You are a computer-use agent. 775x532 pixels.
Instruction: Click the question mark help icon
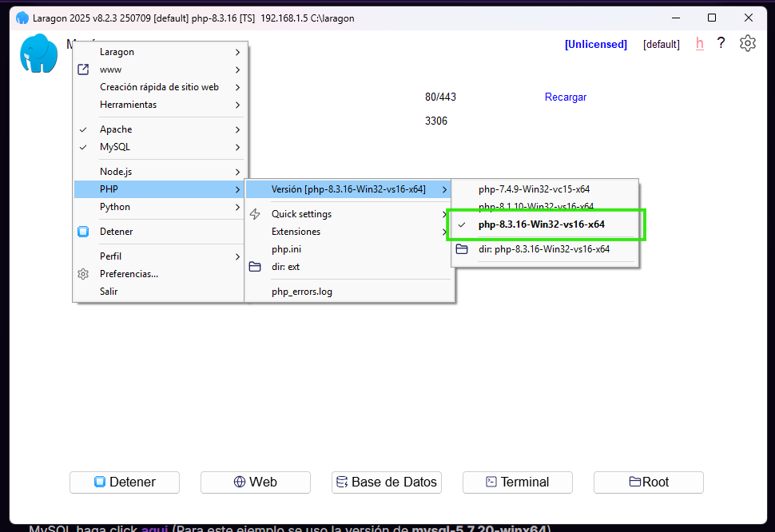(x=721, y=44)
